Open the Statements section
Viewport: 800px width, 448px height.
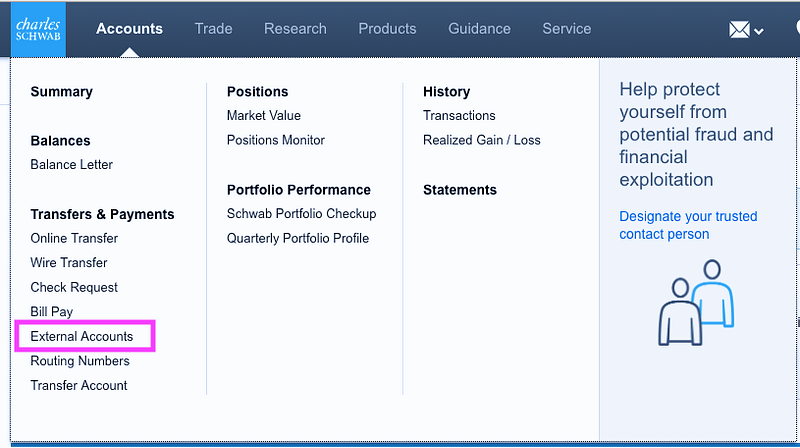tap(460, 190)
